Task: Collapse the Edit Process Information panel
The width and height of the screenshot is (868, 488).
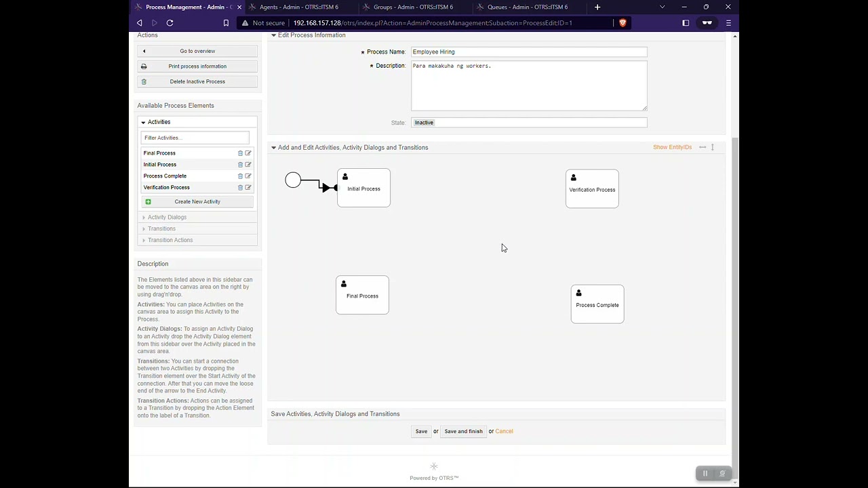Action: click(274, 35)
